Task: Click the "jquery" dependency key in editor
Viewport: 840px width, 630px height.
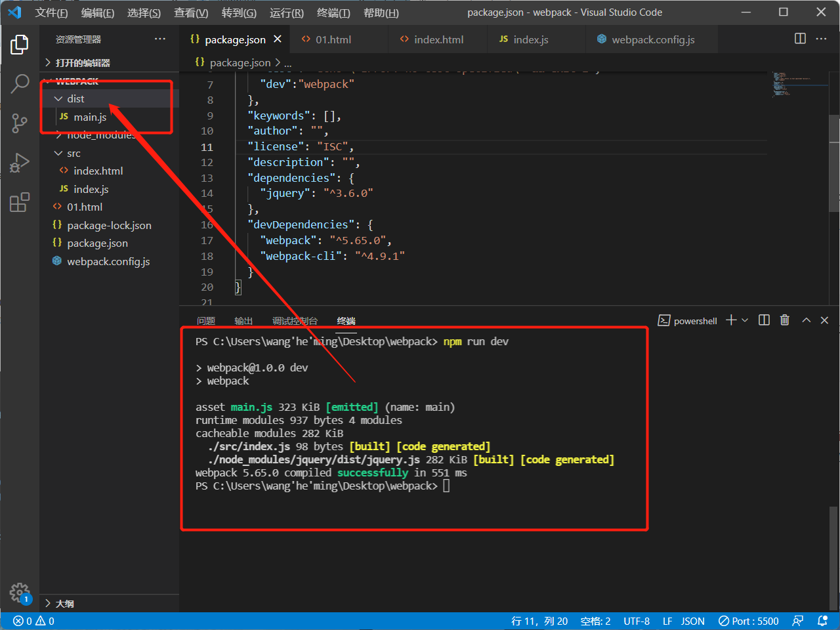Action: [x=285, y=193]
